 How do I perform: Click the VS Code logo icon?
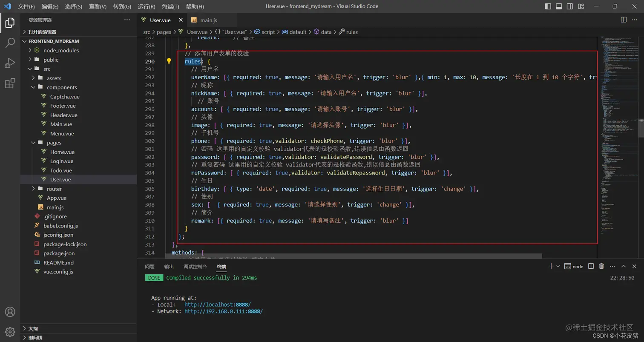(7, 6)
